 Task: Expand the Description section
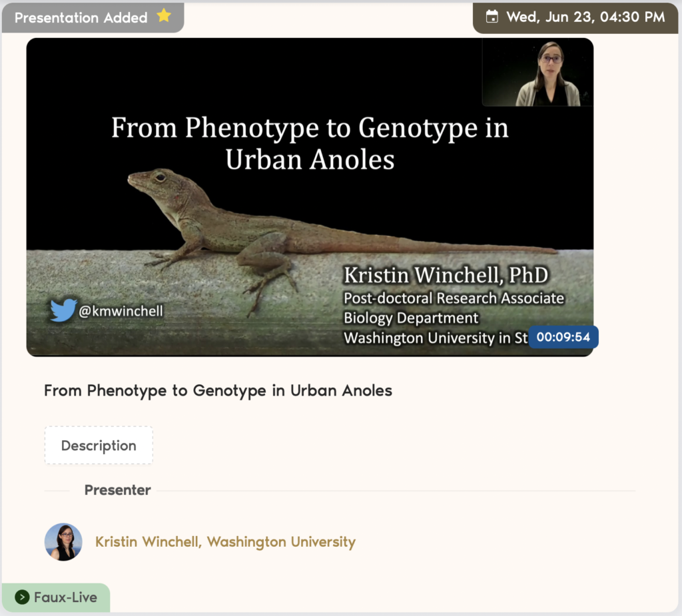[x=99, y=446]
